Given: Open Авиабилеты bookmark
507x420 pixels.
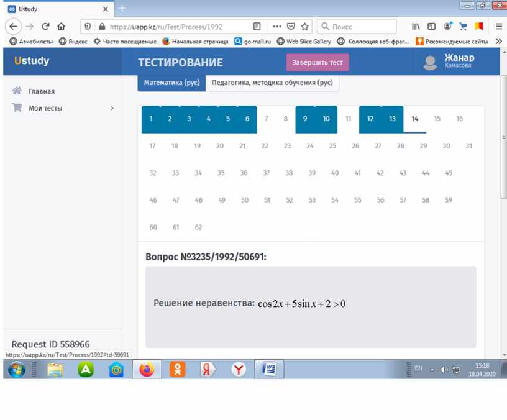Looking at the screenshot, I should (x=31, y=42).
